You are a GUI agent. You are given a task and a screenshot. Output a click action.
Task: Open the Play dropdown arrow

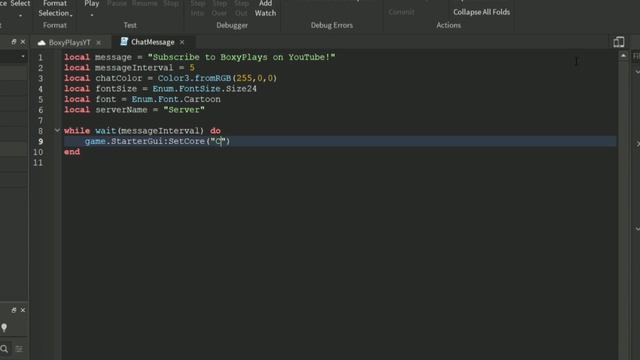(x=92, y=15)
